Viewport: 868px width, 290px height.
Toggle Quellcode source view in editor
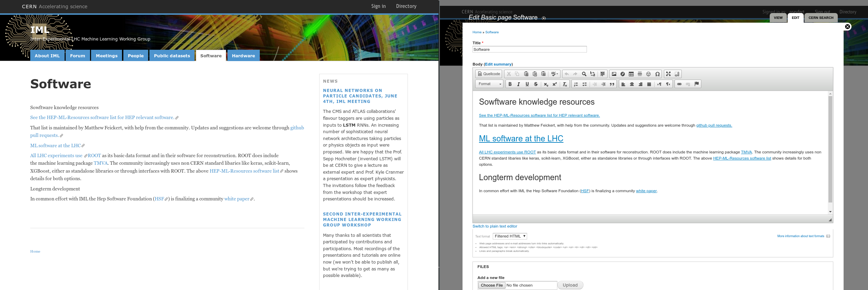(489, 74)
